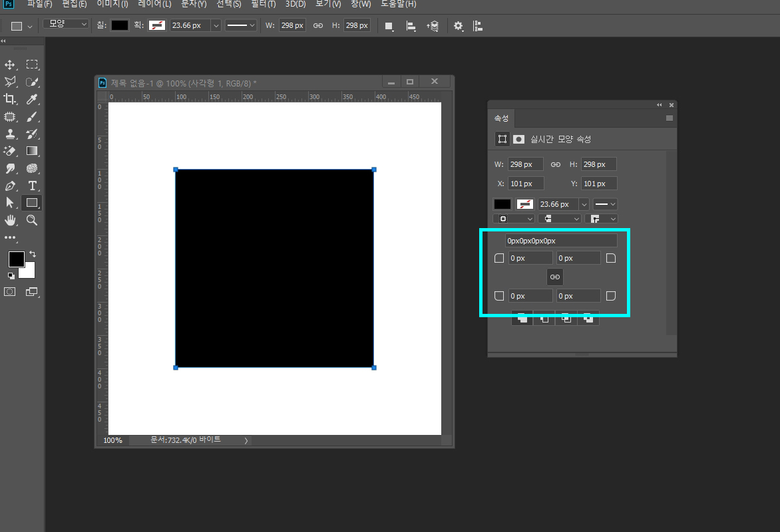Image resolution: width=780 pixels, height=532 pixels.
Task: Pick the Eyedropper tool
Action: click(x=32, y=99)
